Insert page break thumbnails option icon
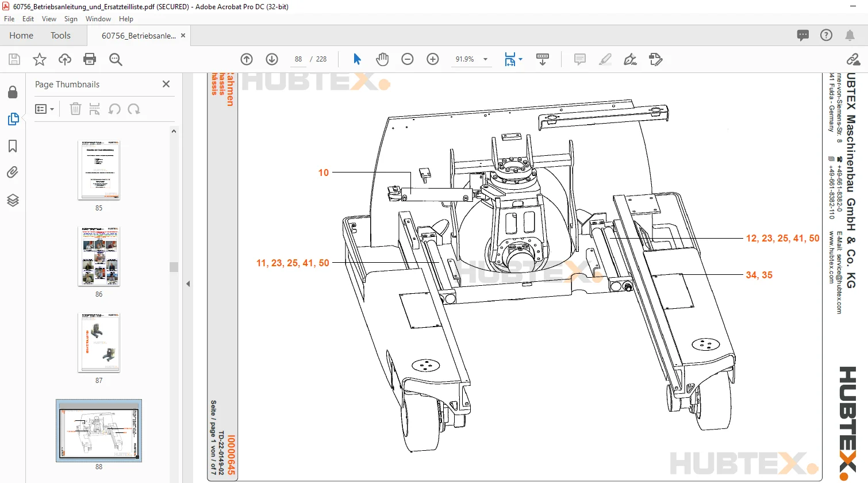This screenshot has width=868, height=483. tap(95, 109)
